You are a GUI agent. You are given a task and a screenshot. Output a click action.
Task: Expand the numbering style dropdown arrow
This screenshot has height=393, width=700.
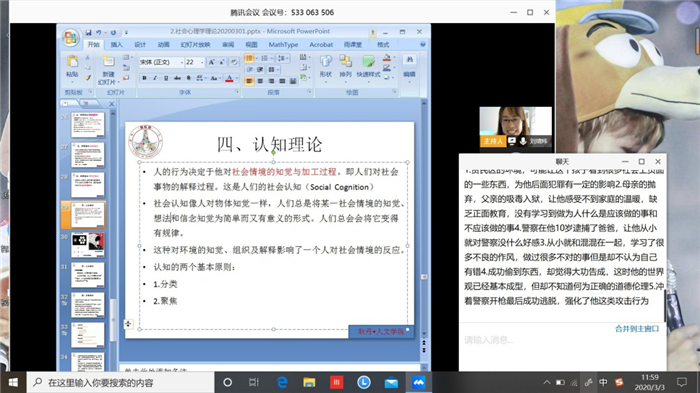pyautogui.click(x=271, y=58)
